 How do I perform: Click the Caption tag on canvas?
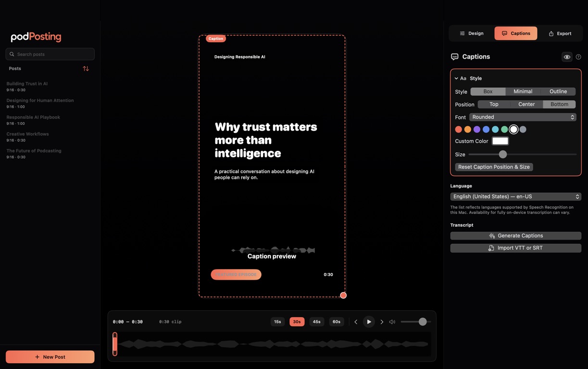216,38
